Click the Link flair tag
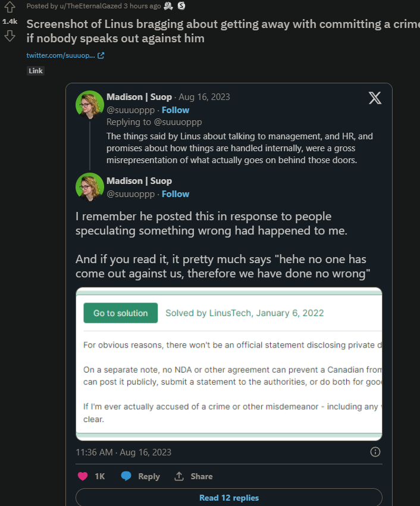 coord(36,71)
